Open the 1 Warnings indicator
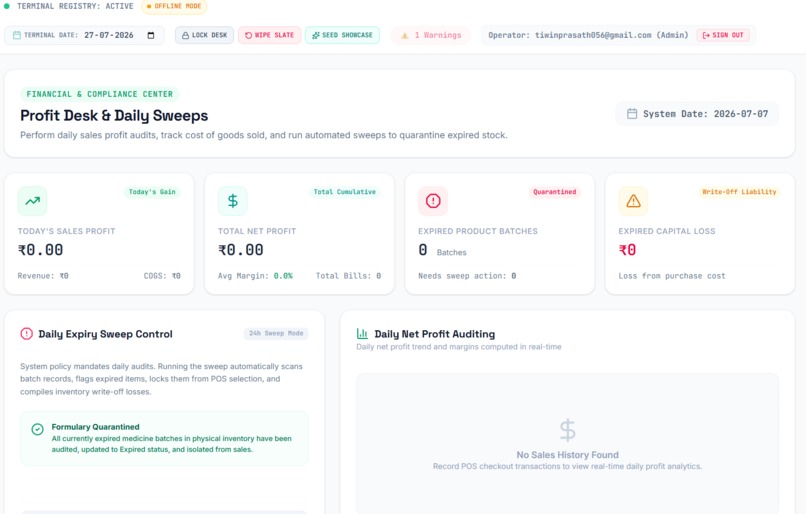806x514 pixels. [x=431, y=35]
